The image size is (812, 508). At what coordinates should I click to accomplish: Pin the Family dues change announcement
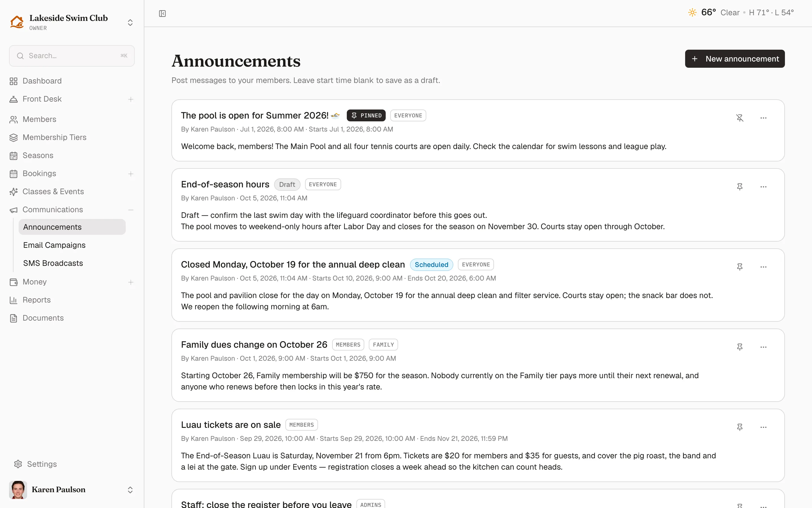tap(740, 347)
